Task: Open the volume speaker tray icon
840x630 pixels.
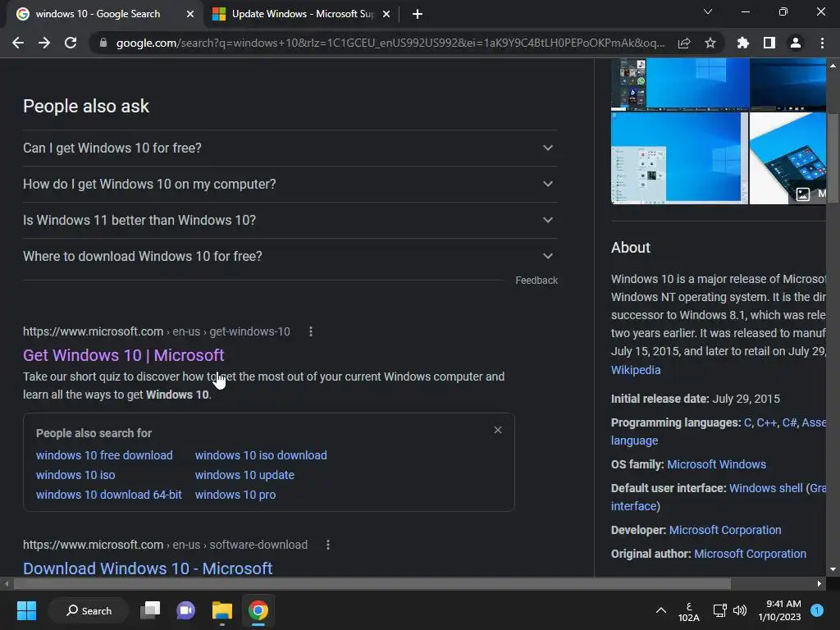Action: (740, 610)
